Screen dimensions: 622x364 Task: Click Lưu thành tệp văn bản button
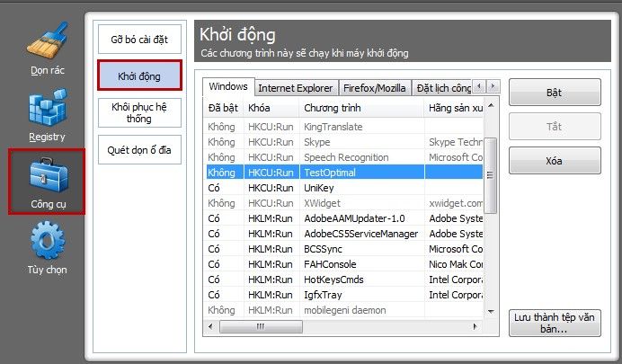(555, 324)
